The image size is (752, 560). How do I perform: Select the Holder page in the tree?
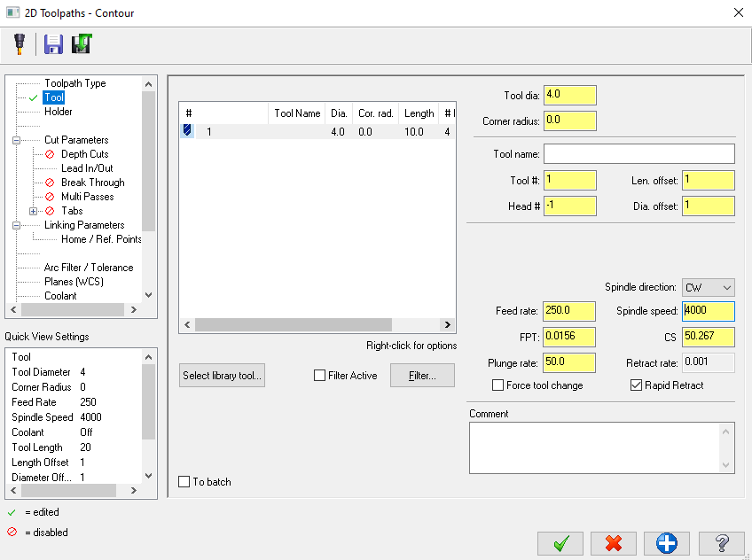59,112
